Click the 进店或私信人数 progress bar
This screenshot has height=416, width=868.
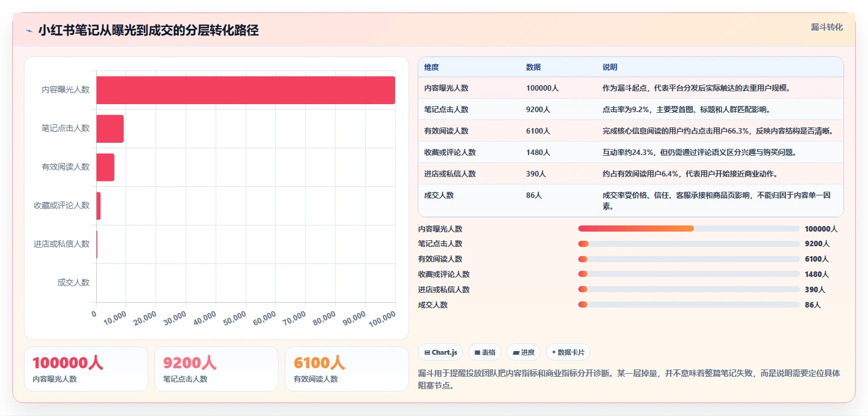(x=689, y=289)
